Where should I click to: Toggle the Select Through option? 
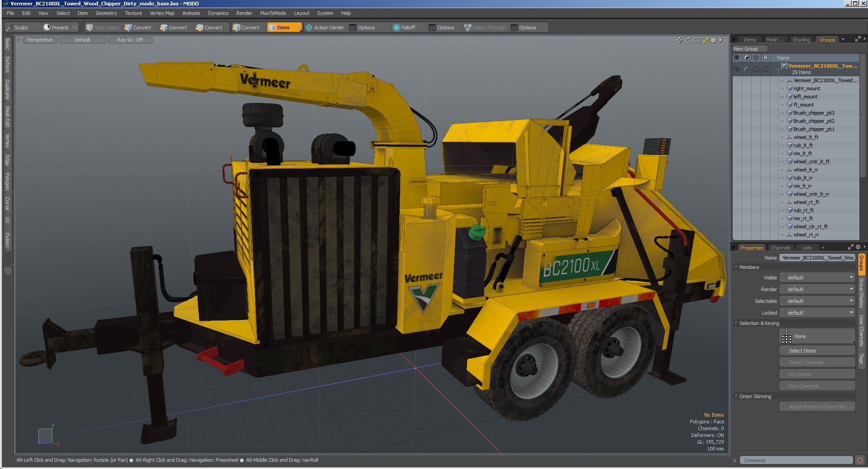(485, 28)
